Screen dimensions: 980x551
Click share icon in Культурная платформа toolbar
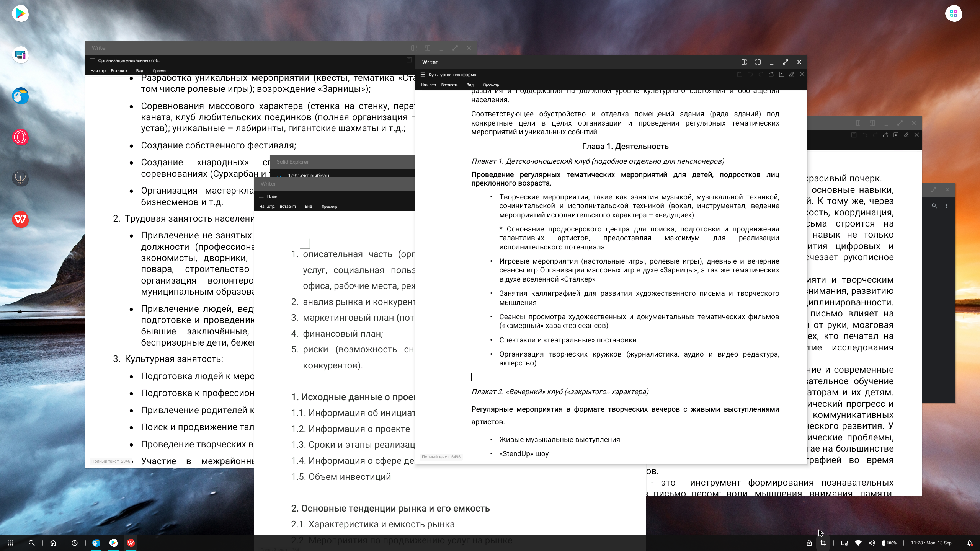pyautogui.click(x=771, y=74)
